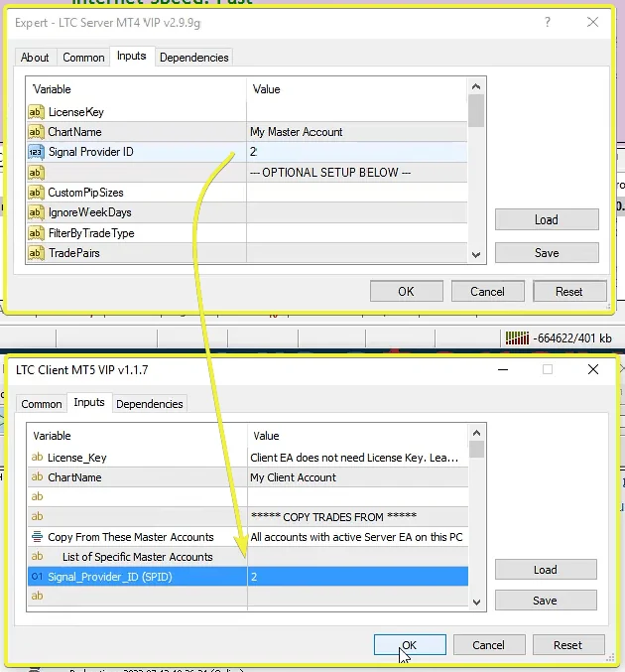Click the ab icon beside License_Key in Client dialog
625x672 pixels.
pyautogui.click(x=38, y=458)
